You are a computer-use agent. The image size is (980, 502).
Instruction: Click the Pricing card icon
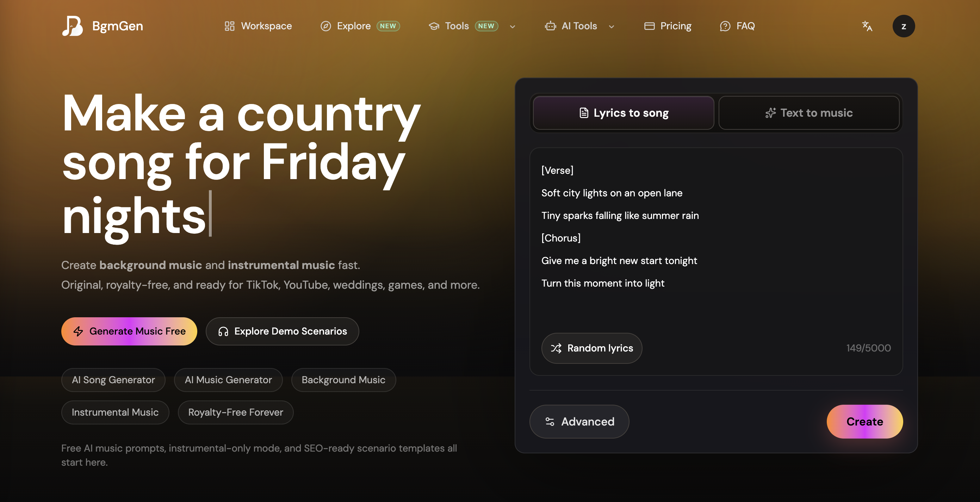(650, 26)
